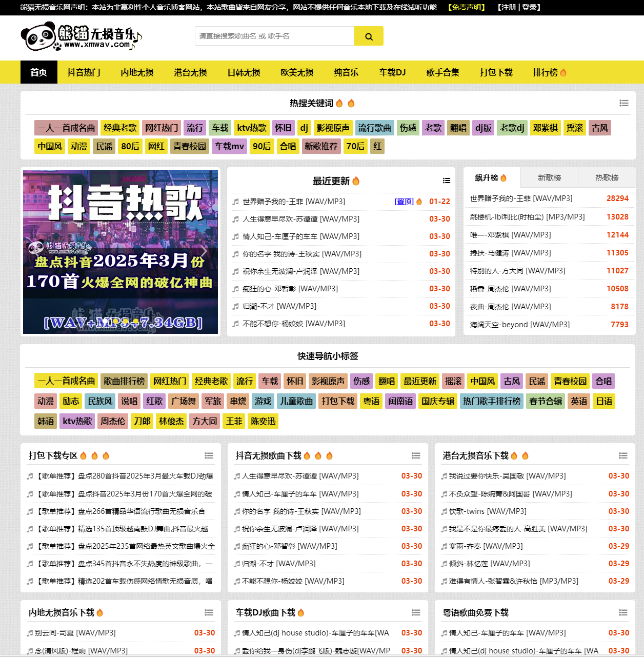Click the 注册 link

point(508,7)
